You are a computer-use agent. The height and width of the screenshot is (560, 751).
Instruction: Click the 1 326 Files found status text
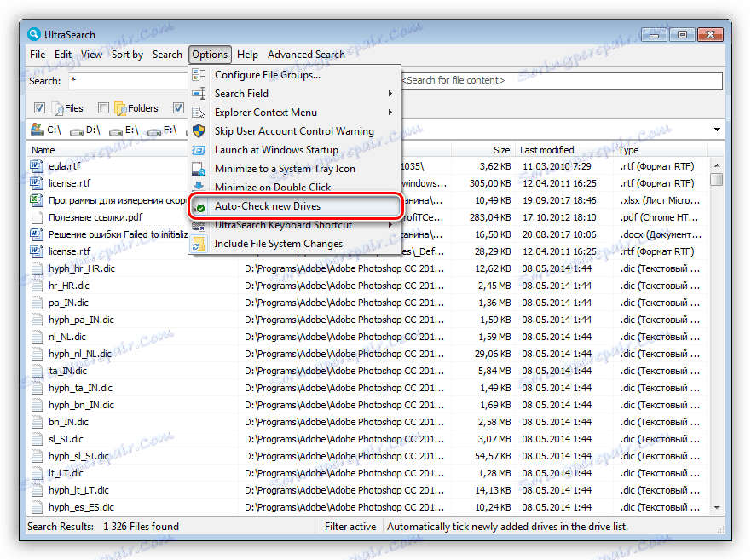[141, 527]
